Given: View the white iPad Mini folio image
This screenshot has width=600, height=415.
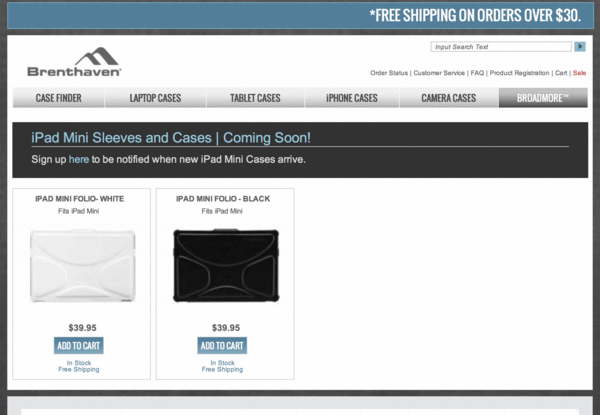Looking at the screenshot, I should (x=82, y=266).
